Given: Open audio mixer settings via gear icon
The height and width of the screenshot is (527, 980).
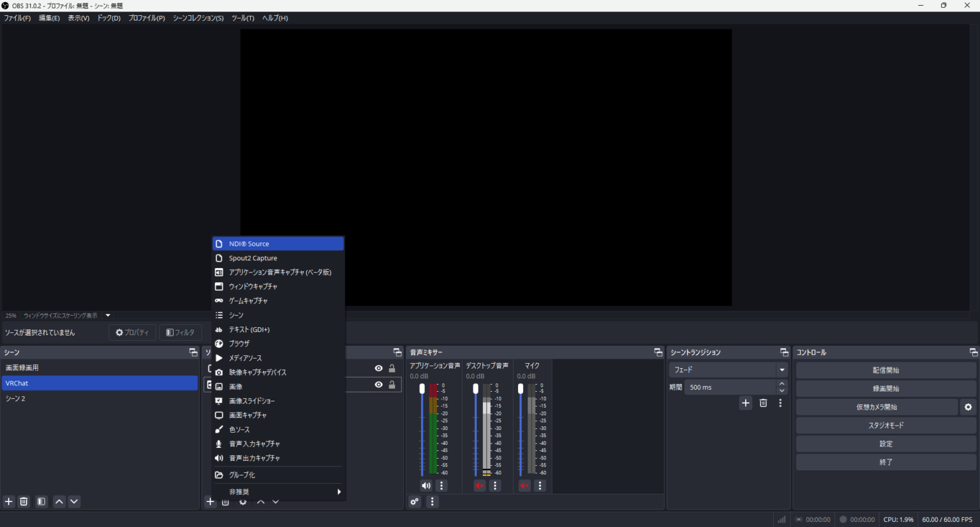Looking at the screenshot, I should (414, 501).
